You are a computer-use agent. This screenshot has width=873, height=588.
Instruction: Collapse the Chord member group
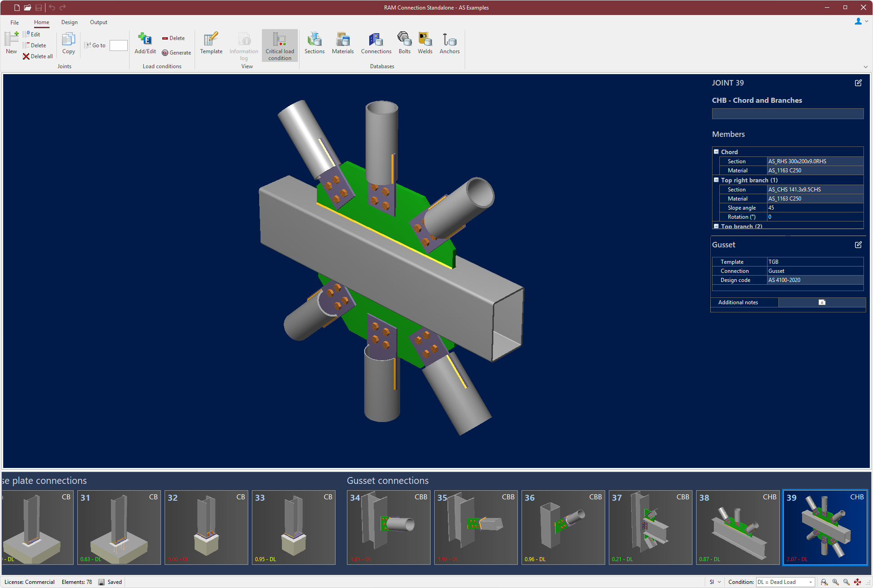coord(716,152)
